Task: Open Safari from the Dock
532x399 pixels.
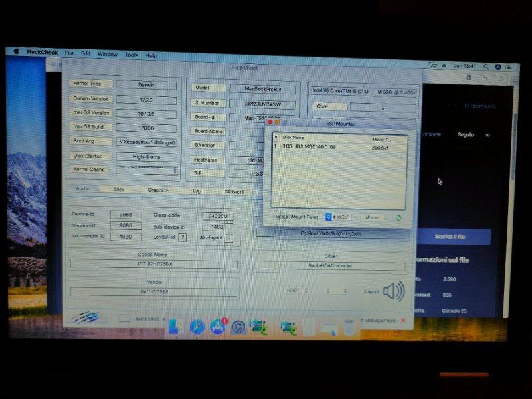Action: (197, 327)
